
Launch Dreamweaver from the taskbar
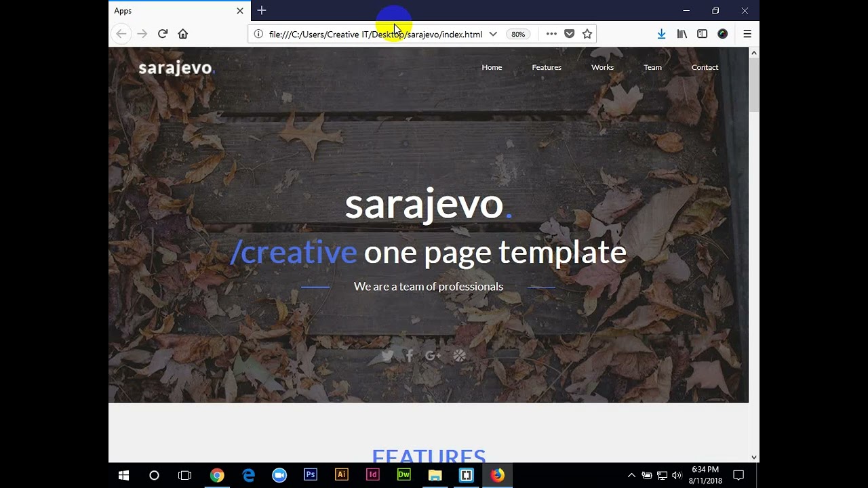(x=403, y=474)
